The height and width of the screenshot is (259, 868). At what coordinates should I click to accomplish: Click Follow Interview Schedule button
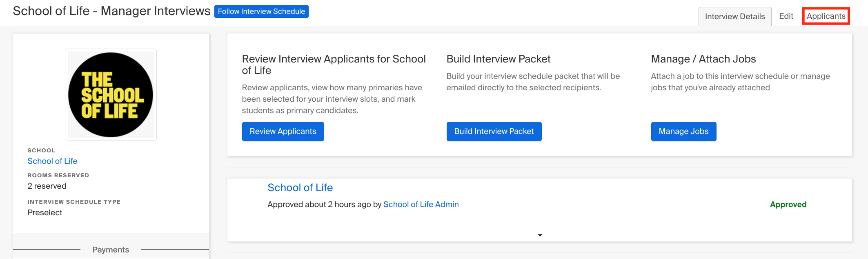(261, 11)
